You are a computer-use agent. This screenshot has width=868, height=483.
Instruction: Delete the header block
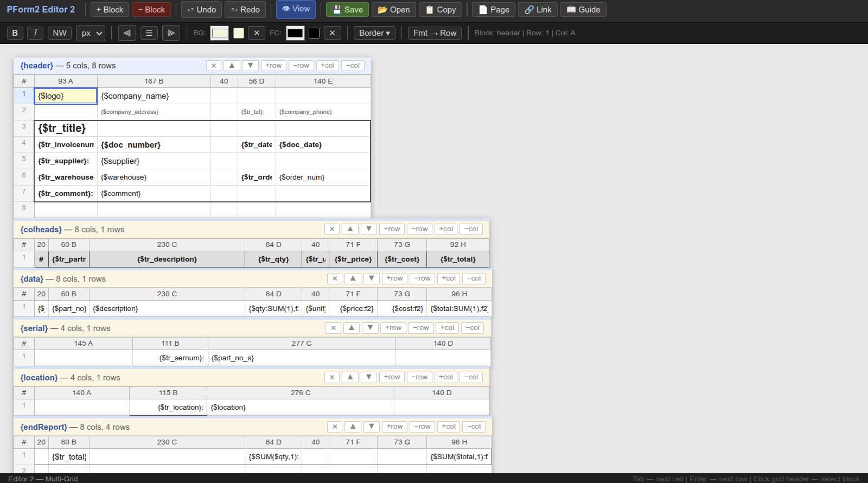pyautogui.click(x=214, y=66)
